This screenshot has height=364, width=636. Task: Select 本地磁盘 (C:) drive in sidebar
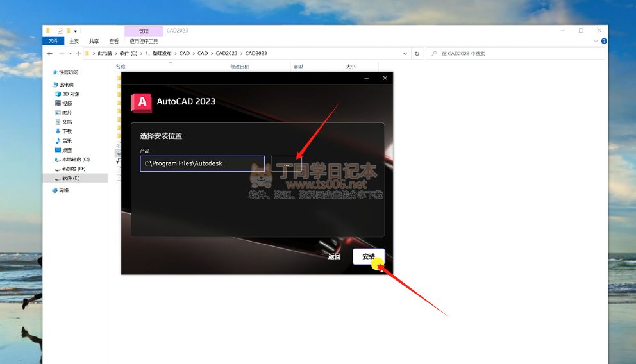point(72,160)
